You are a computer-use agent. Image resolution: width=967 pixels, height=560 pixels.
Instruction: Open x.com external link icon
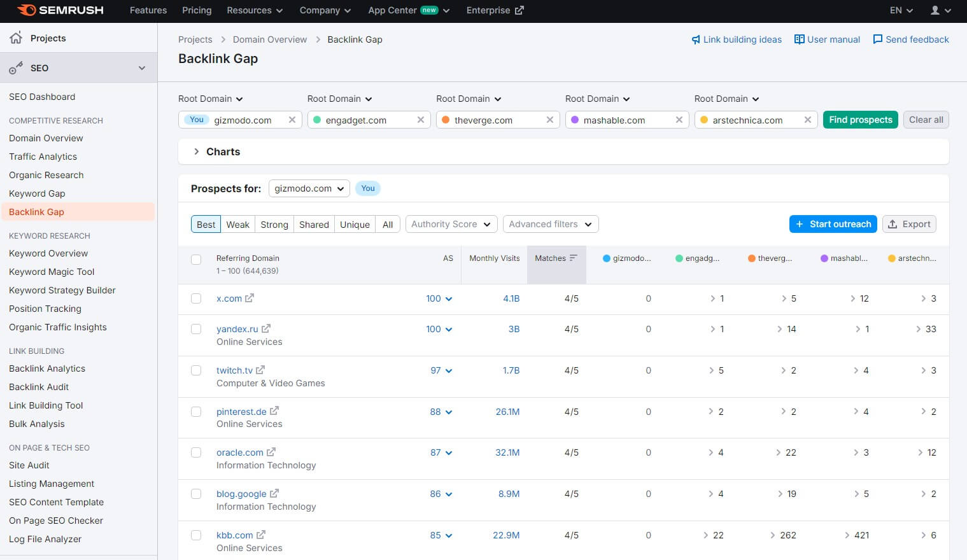(x=250, y=298)
